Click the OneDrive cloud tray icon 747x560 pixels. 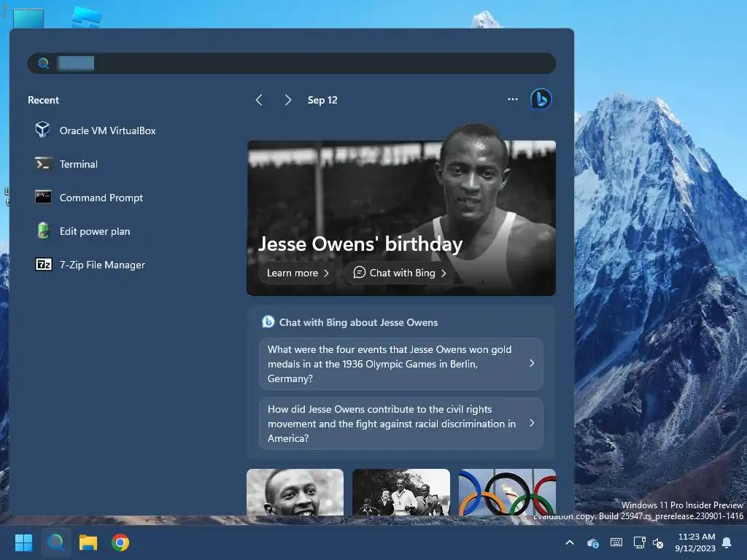pos(592,542)
